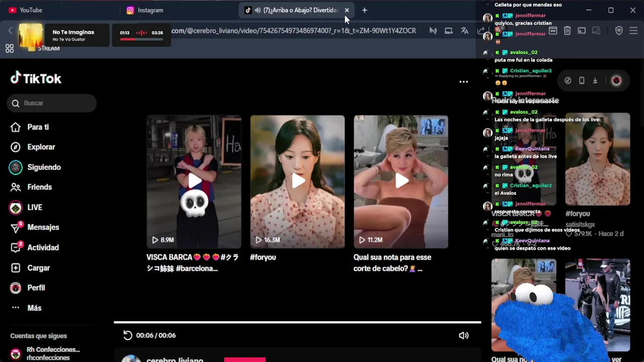The height and width of the screenshot is (362, 644).
Task: Focus the Buscar search field
Action: coord(52,103)
